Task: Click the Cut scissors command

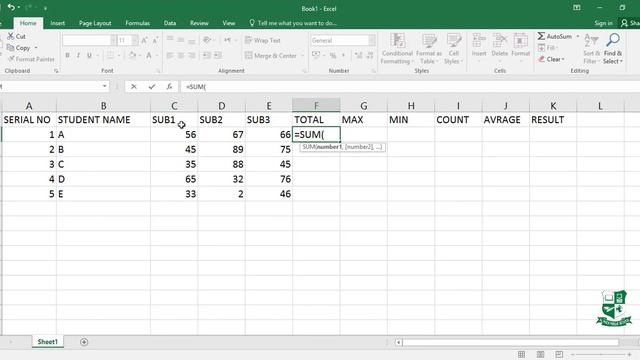Action: [x=16, y=36]
